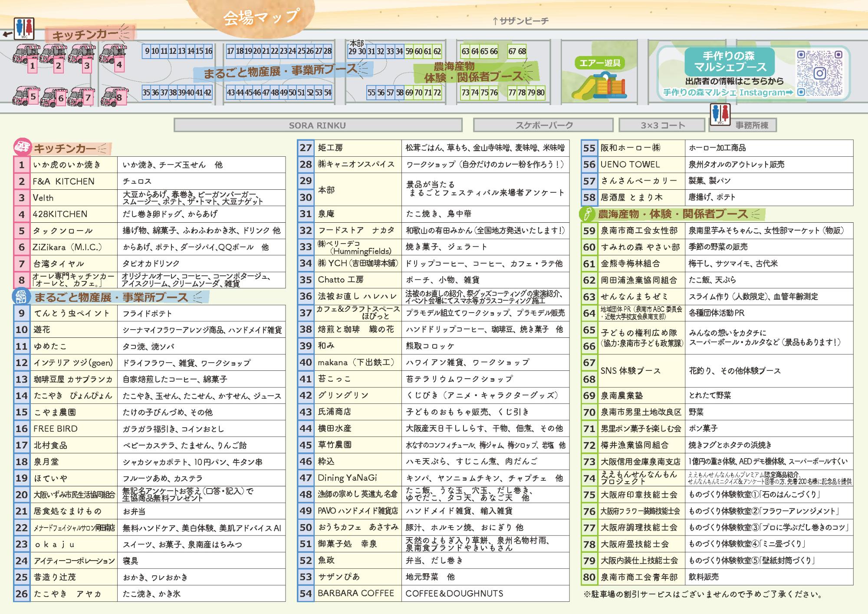Click the Chatto 工房 entry
Image resolution: width=868 pixels, height=614 pixels.
341,280
